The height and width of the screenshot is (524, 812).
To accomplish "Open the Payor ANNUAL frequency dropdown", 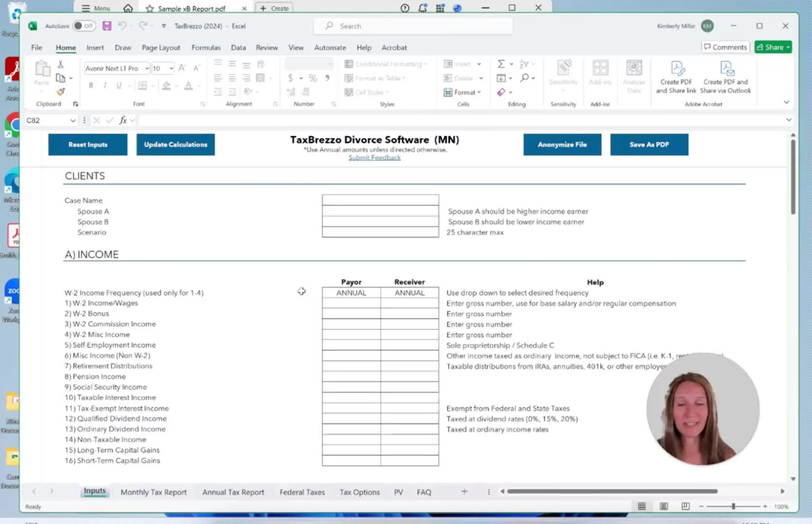I will (x=351, y=293).
